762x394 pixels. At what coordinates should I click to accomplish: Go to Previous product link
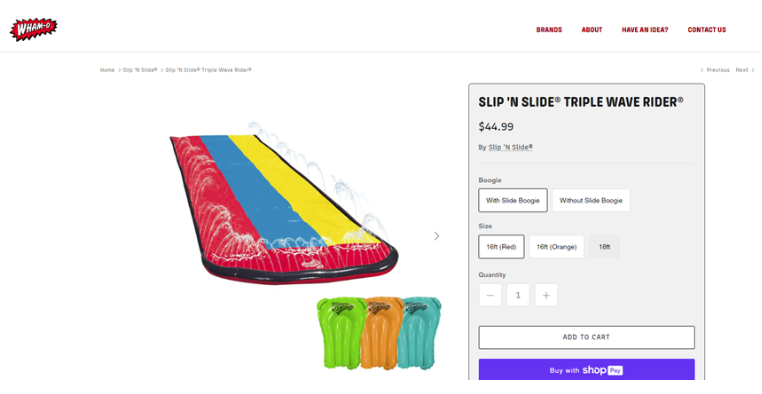[x=714, y=70]
